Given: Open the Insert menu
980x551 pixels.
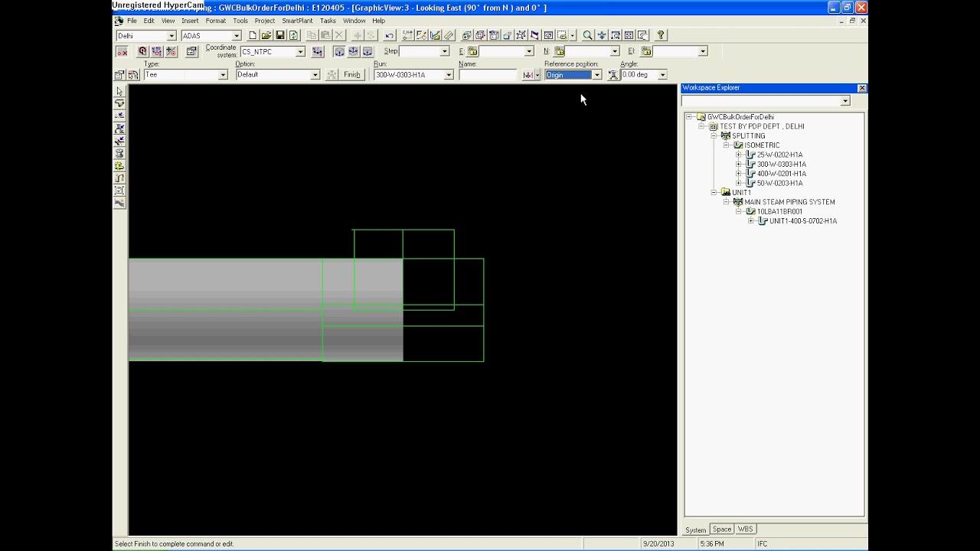Looking at the screenshot, I should click(x=190, y=21).
